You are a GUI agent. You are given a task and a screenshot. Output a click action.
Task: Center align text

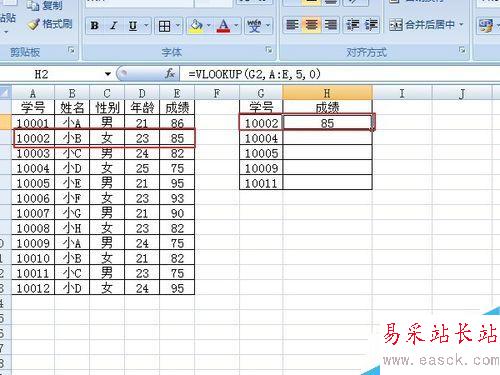click(311, 25)
